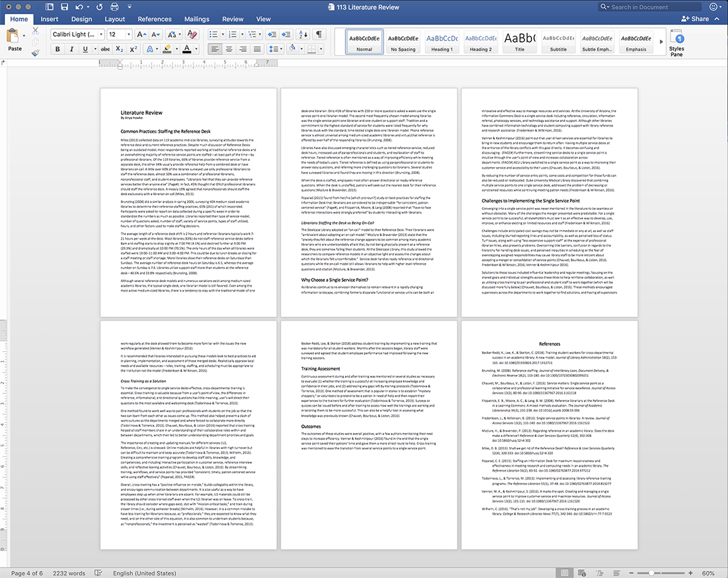728x578 pixels.
Task: Click the Redo/Repeat icon
Action: point(99,7)
